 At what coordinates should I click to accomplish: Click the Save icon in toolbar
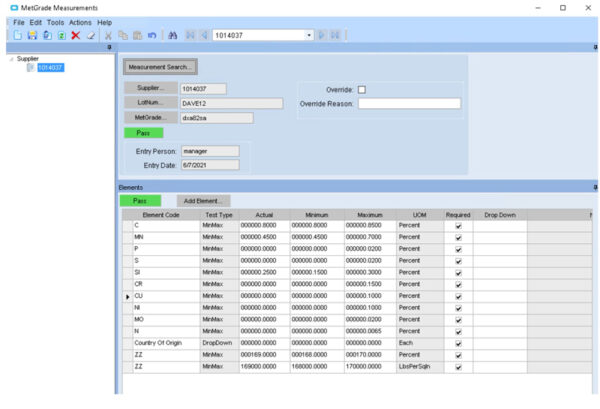pos(32,35)
